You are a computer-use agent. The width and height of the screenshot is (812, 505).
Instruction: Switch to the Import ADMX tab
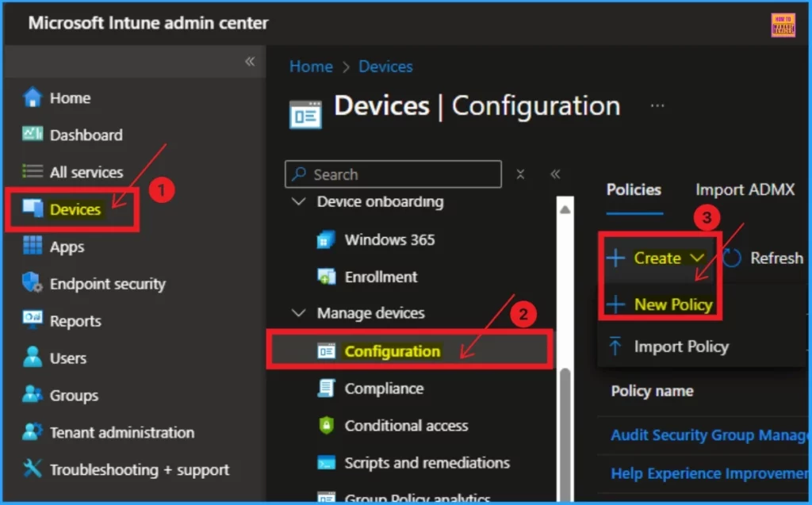(x=745, y=189)
